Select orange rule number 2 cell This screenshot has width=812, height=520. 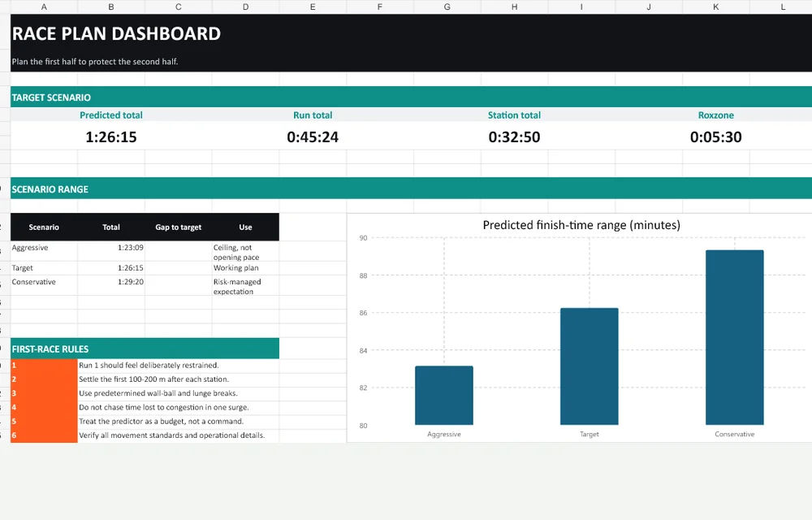(x=44, y=379)
